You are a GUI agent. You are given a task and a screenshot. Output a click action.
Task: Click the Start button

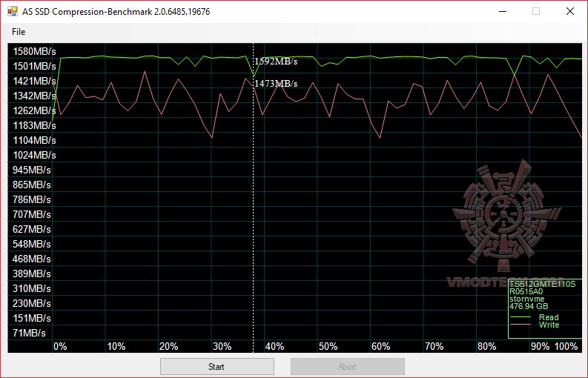217,366
